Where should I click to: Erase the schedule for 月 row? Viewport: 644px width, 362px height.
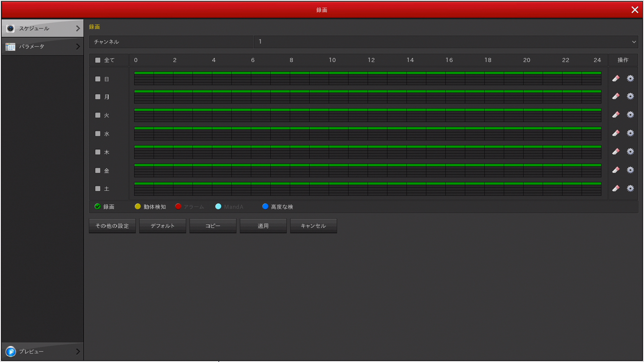click(616, 97)
